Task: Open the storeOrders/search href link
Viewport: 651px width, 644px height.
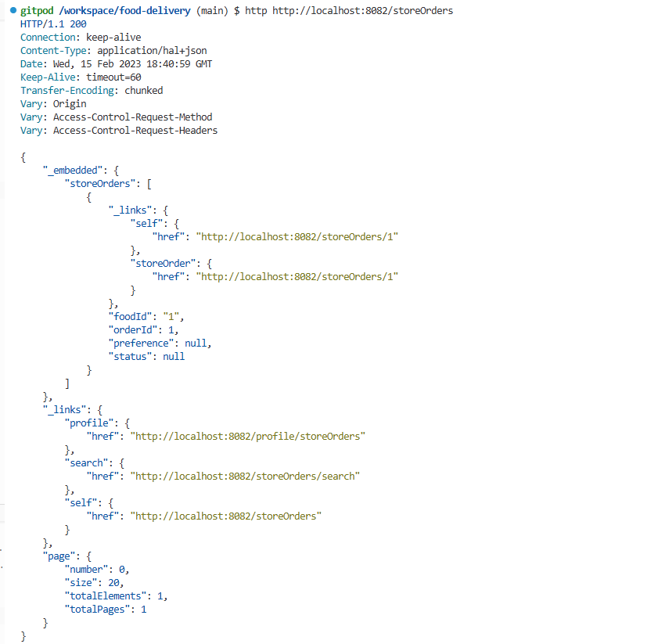Action: (245, 476)
